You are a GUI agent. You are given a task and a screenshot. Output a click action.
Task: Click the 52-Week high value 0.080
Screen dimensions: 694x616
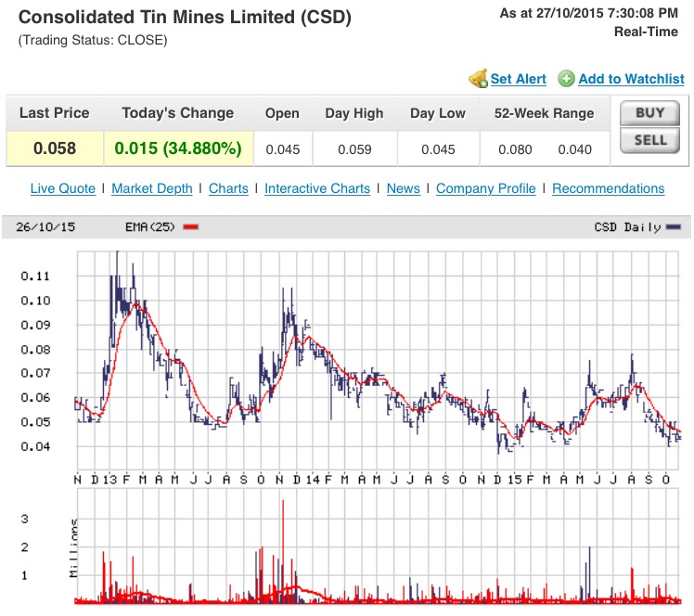click(515, 149)
